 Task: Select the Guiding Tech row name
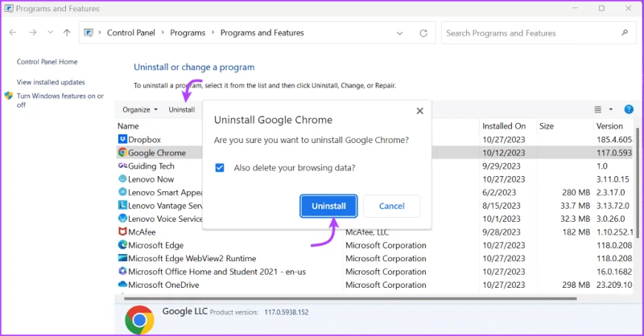coord(151,166)
